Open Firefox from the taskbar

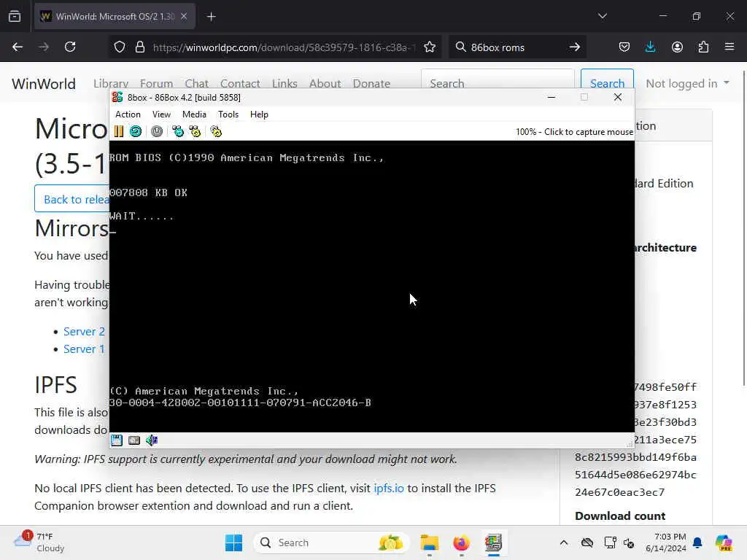(461, 542)
